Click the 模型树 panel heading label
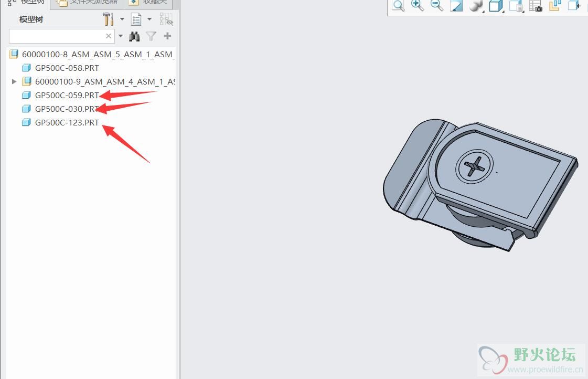The image size is (588, 379). tap(31, 19)
